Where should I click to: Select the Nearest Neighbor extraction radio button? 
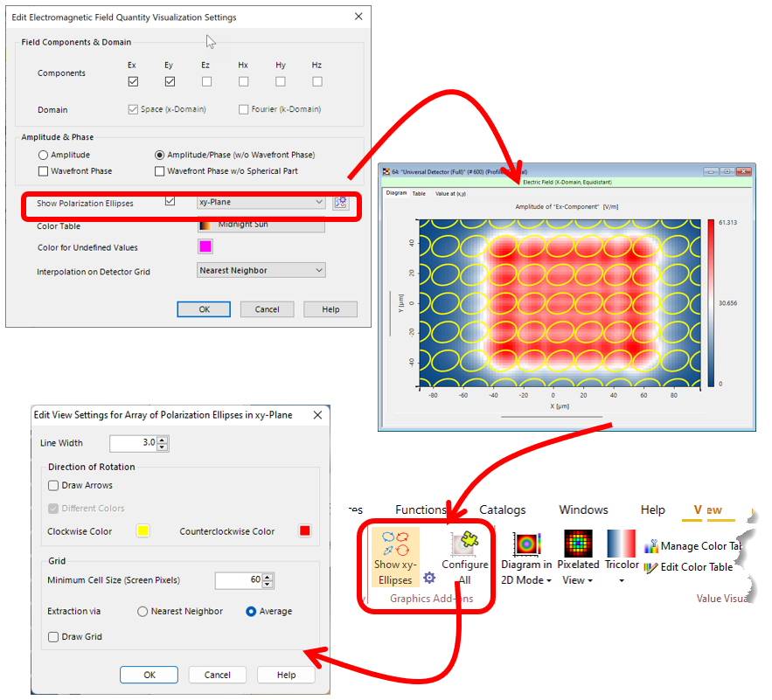(143, 612)
